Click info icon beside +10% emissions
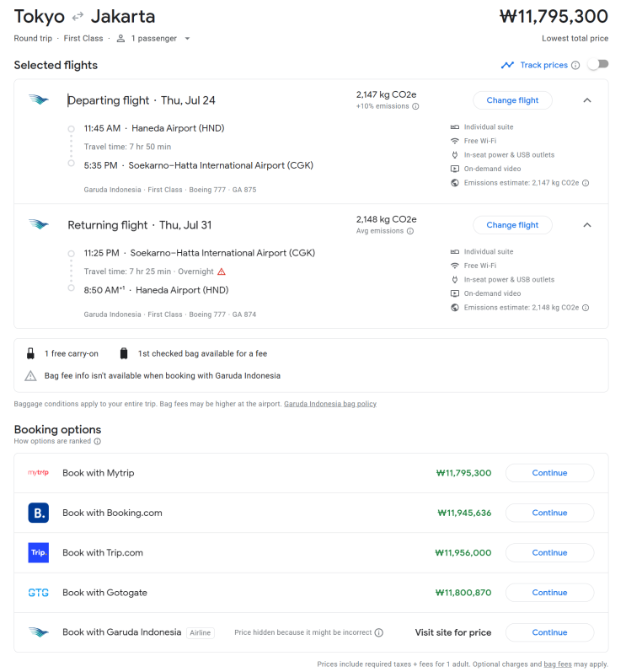Screen dimensions: 626x672 [415, 106]
